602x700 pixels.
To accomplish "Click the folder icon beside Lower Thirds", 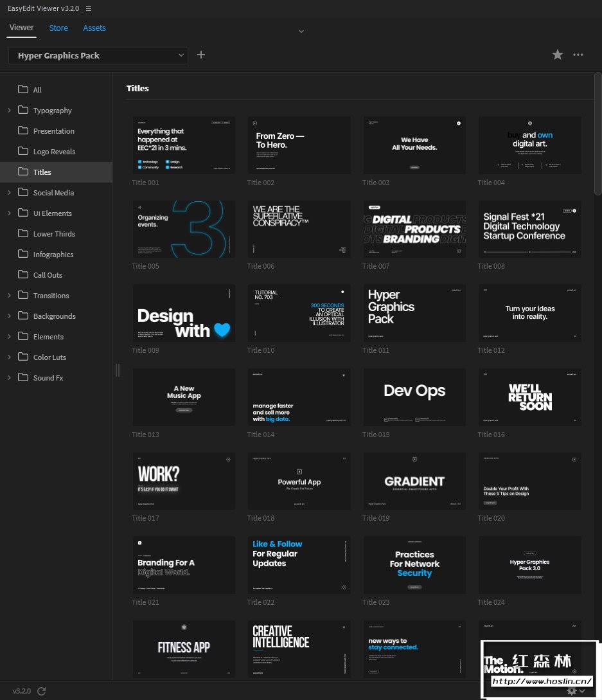I will pos(22,233).
